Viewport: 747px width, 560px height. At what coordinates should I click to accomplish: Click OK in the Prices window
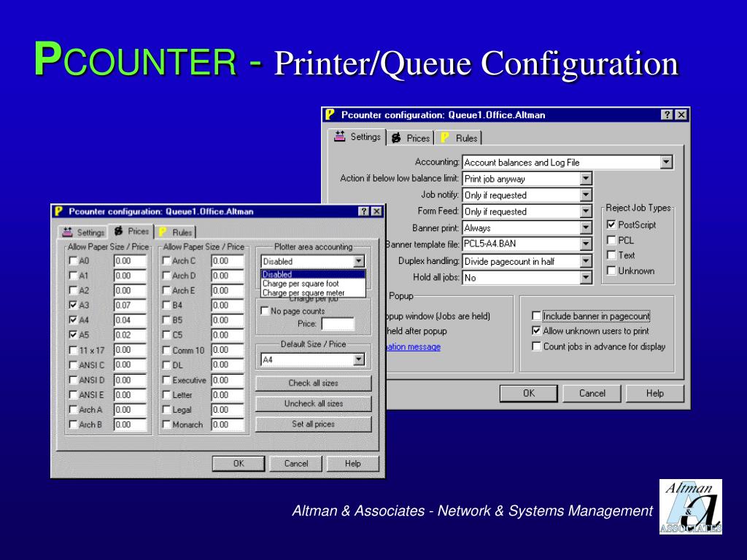pos(239,463)
